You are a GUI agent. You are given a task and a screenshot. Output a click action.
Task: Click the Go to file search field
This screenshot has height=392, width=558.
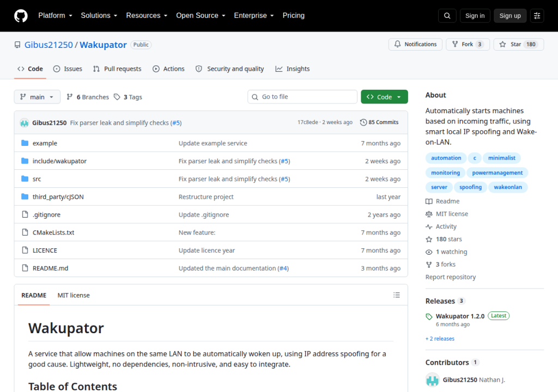[302, 97]
